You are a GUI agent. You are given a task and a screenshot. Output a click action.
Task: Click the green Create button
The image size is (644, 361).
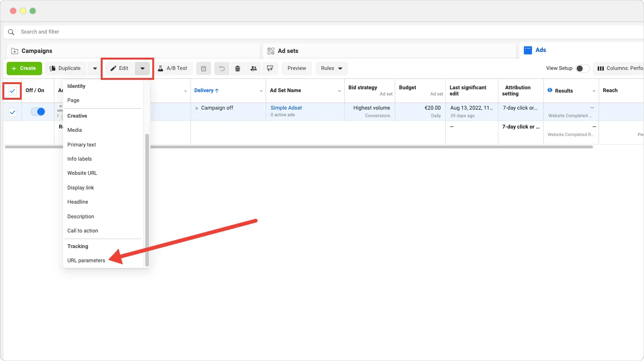[24, 69]
